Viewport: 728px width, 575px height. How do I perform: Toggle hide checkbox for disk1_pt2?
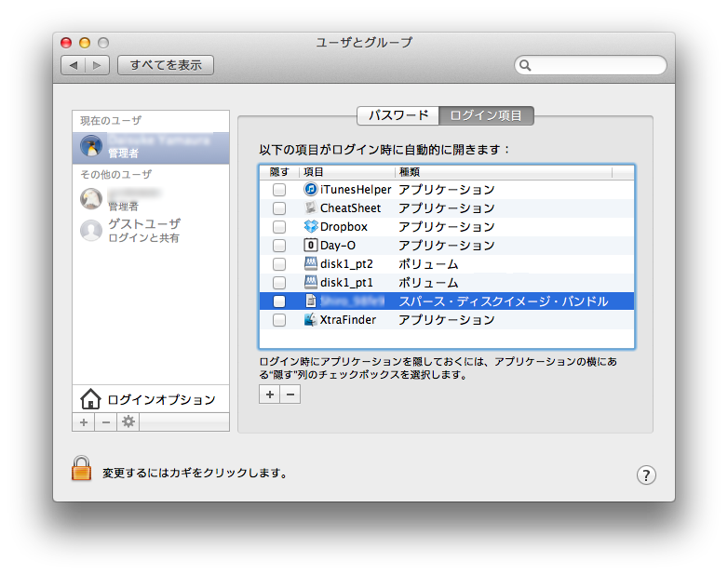coord(279,264)
